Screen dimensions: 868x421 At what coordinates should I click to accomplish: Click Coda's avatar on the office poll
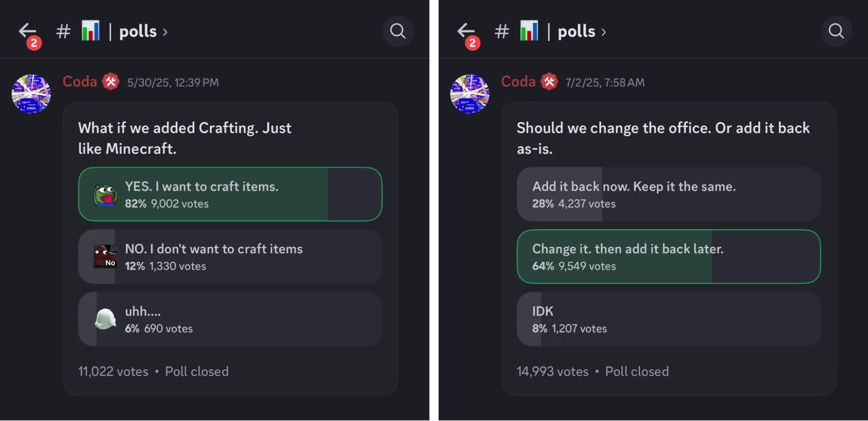click(x=470, y=94)
